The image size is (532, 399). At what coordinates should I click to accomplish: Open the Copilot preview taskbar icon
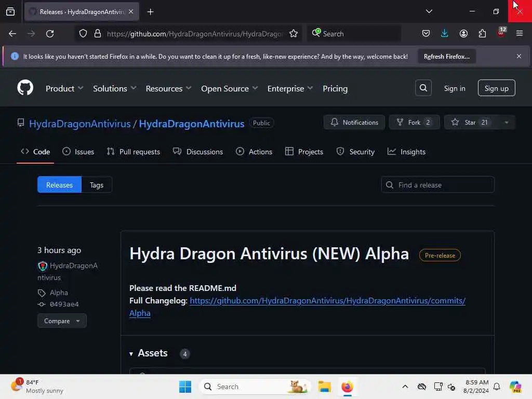pos(515,387)
